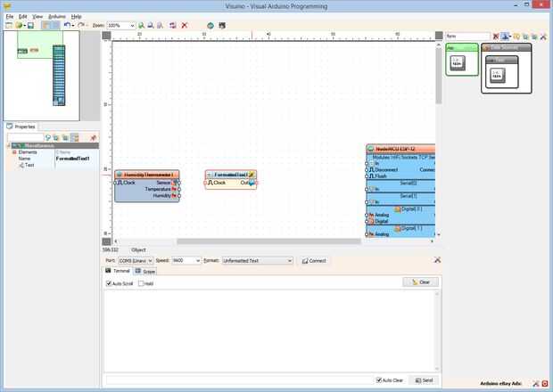Click the Clear button in terminal
This screenshot has height=392, width=553.
[421, 282]
